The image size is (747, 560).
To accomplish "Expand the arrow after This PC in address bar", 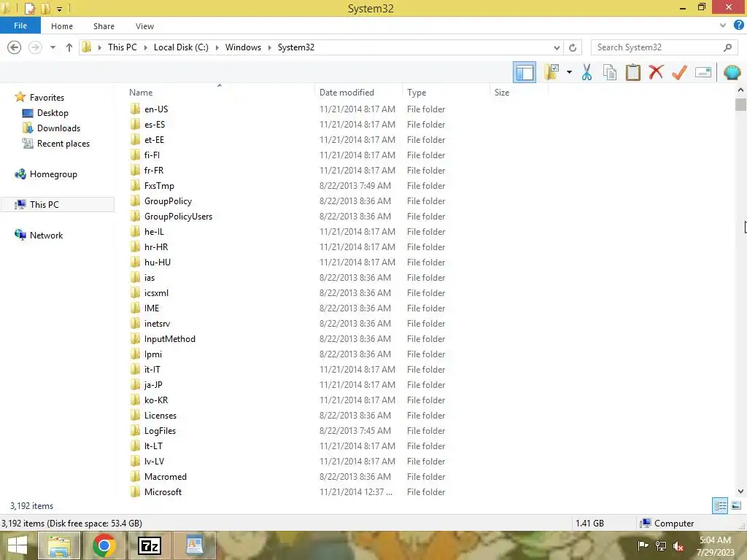I will click(x=145, y=47).
